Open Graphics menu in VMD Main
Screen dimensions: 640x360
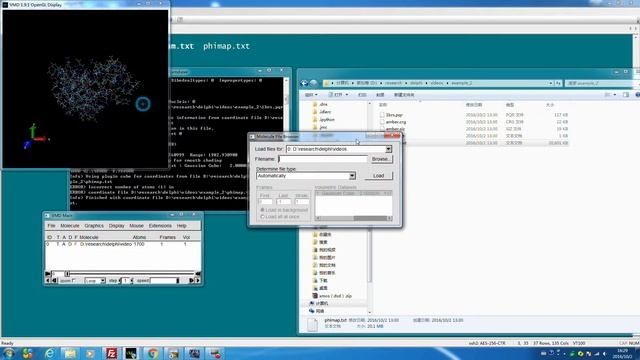coord(94,226)
